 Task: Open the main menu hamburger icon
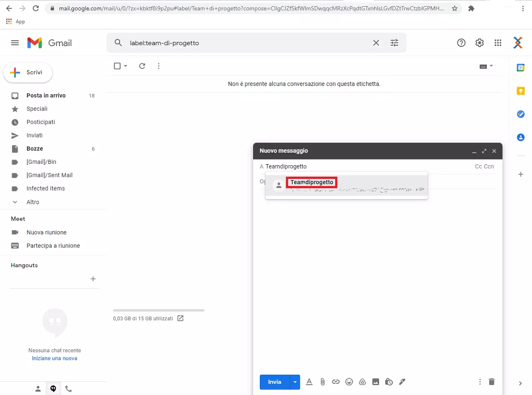tap(15, 43)
